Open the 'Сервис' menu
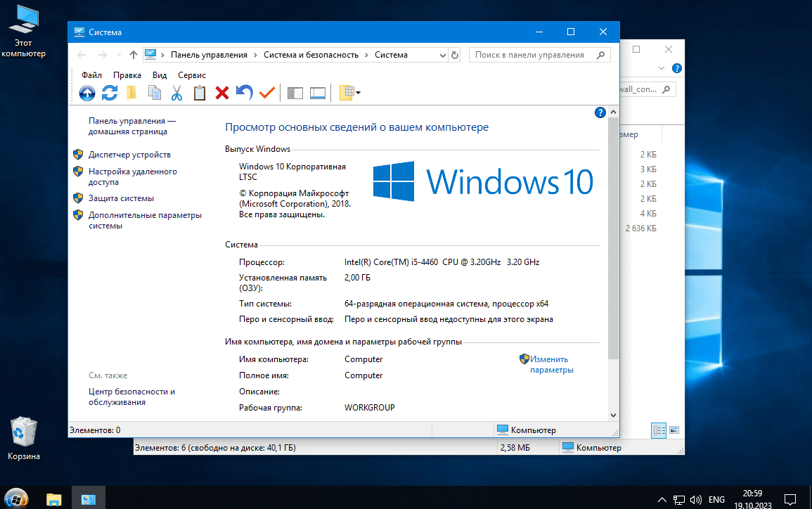This screenshot has width=812, height=509. point(192,75)
